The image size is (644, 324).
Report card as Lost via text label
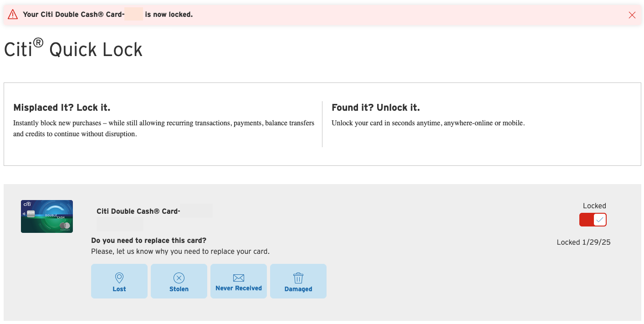click(119, 289)
